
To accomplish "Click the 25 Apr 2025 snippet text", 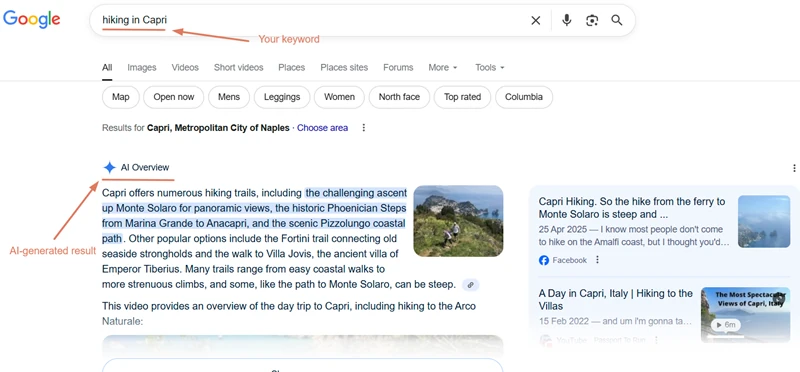I will [634, 236].
